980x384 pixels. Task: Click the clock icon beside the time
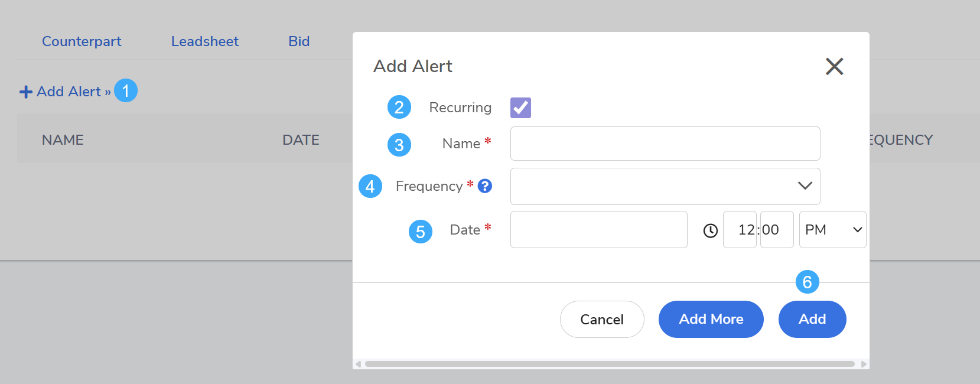711,230
